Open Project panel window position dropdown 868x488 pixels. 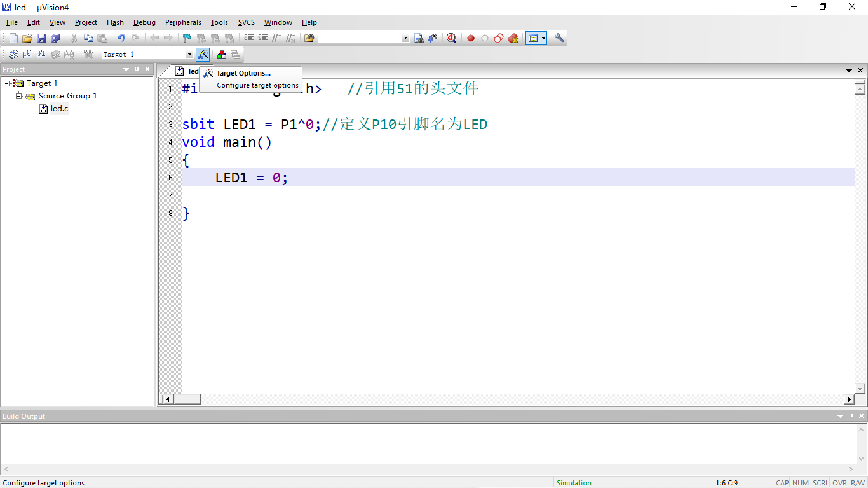point(126,69)
